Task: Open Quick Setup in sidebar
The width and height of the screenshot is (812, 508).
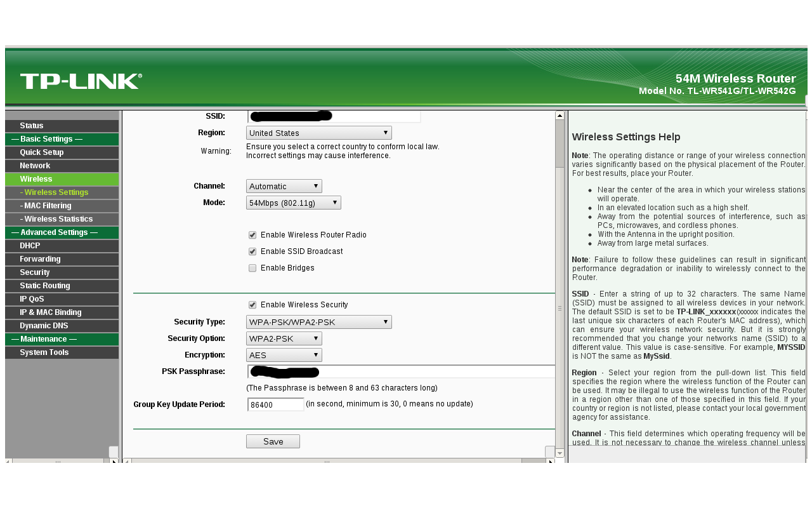Action: [62, 152]
